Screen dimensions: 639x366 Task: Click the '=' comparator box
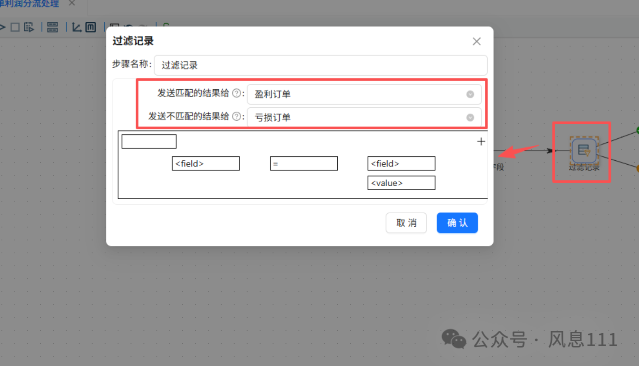304,163
